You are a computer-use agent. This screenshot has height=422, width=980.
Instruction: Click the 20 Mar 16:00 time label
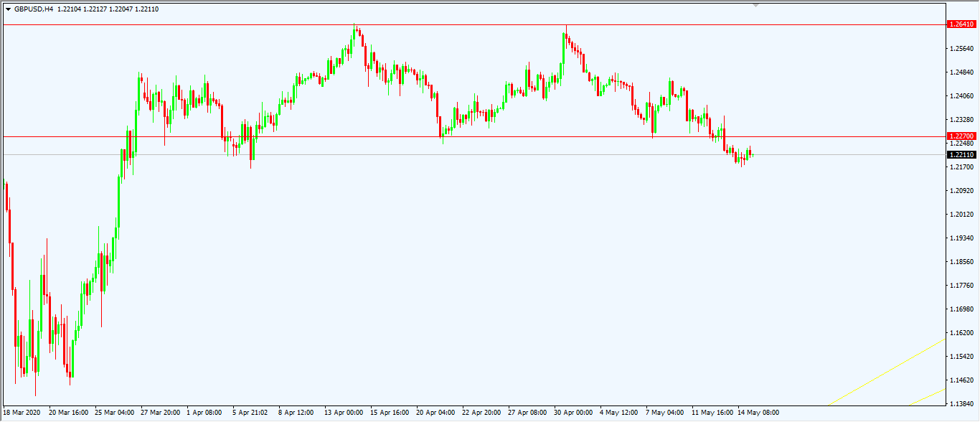pos(69,413)
